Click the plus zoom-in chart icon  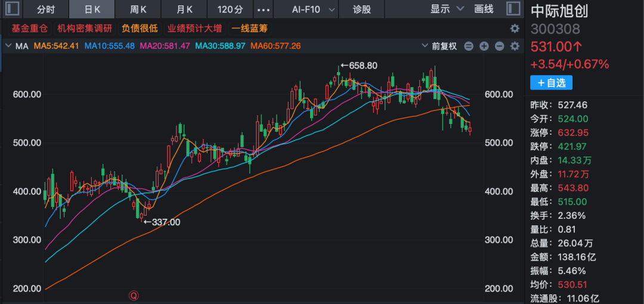pyautogui.click(x=484, y=46)
